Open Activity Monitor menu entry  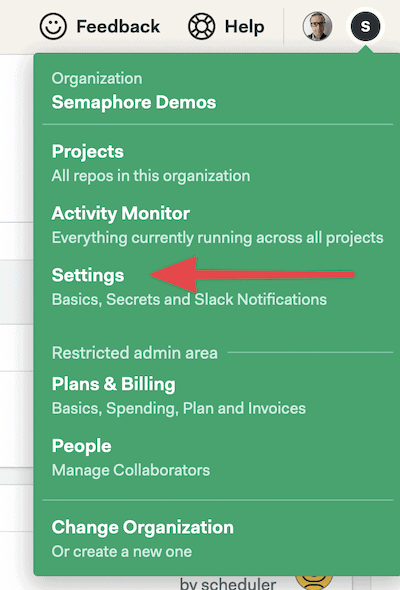[121, 213]
